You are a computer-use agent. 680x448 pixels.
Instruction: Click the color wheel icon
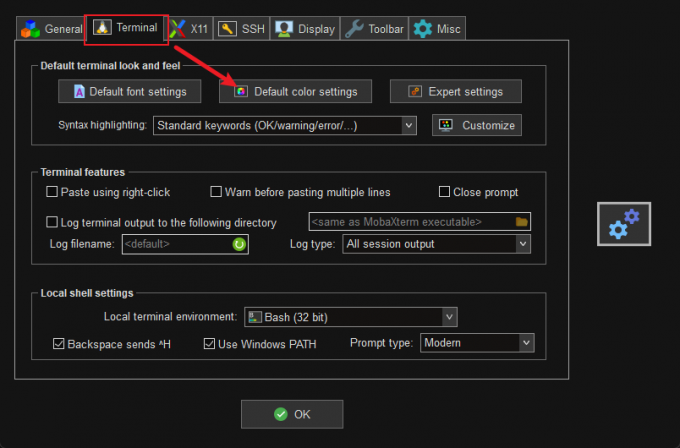click(241, 92)
